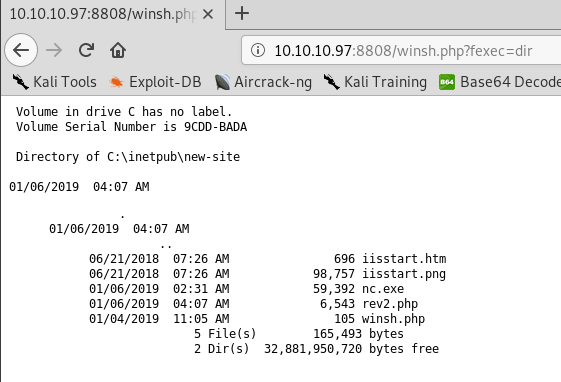561x382 pixels.
Task: Open a new tab with plus button
Action: tap(242, 14)
